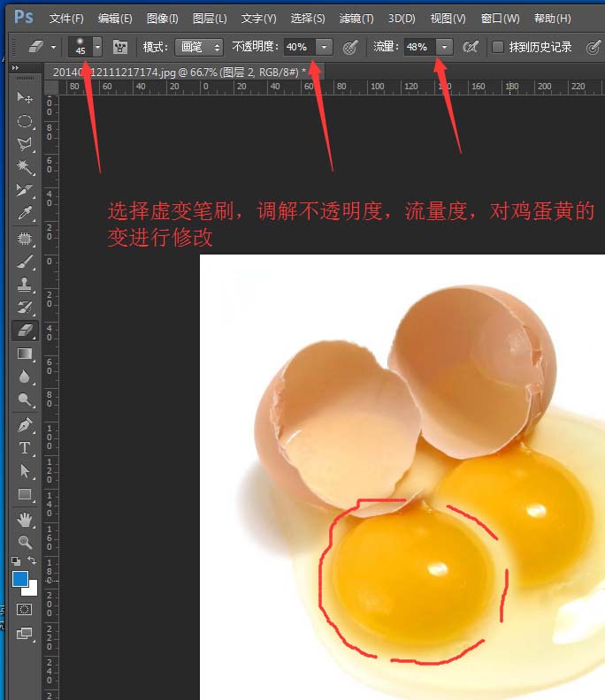Open the 编辑(E) menu
The image size is (605, 700).
(115, 19)
